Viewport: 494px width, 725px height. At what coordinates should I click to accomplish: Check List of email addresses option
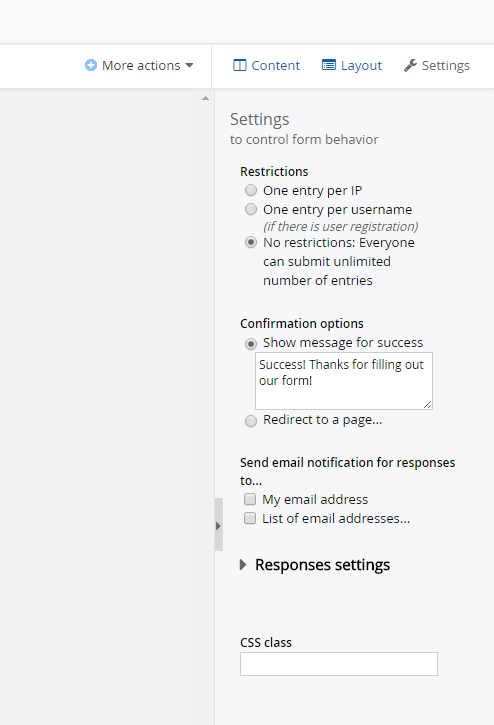pyautogui.click(x=250, y=518)
